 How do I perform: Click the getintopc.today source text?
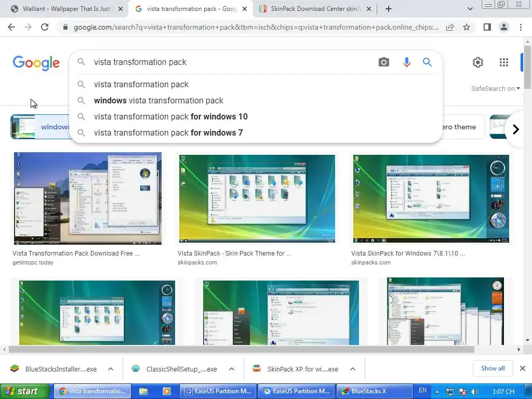point(33,262)
